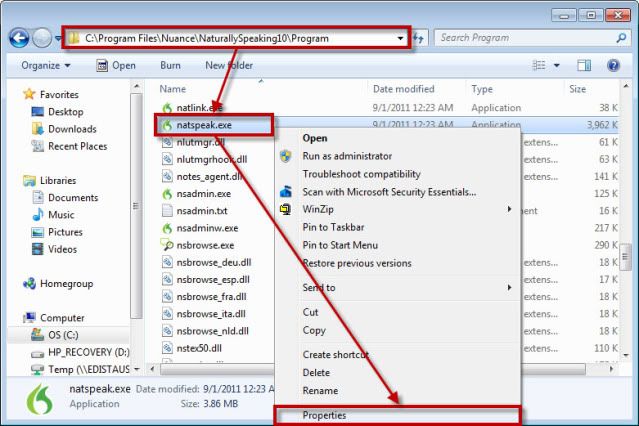Image resolution: width=639 pixels, height=426 pixels.
Task: Click the nsadmin.txt file icon
Action: (167, 211)
